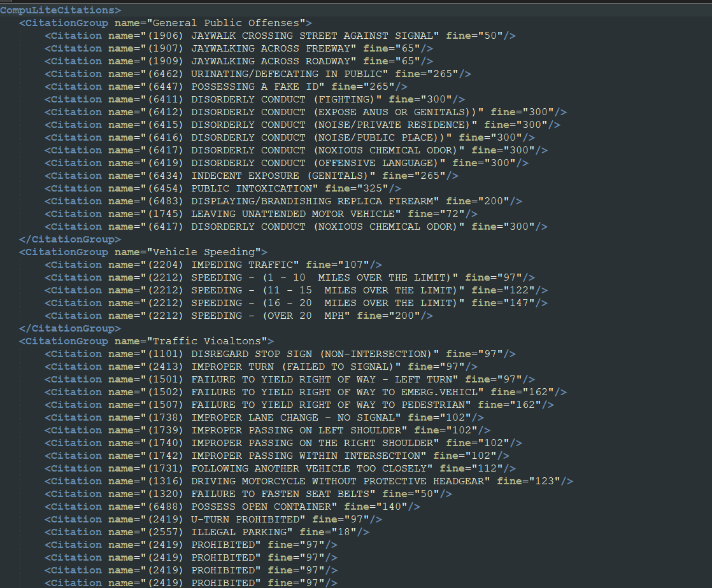
Task: Click the fine value "123" for motorcycle headgear
Action: pos(544,481)
